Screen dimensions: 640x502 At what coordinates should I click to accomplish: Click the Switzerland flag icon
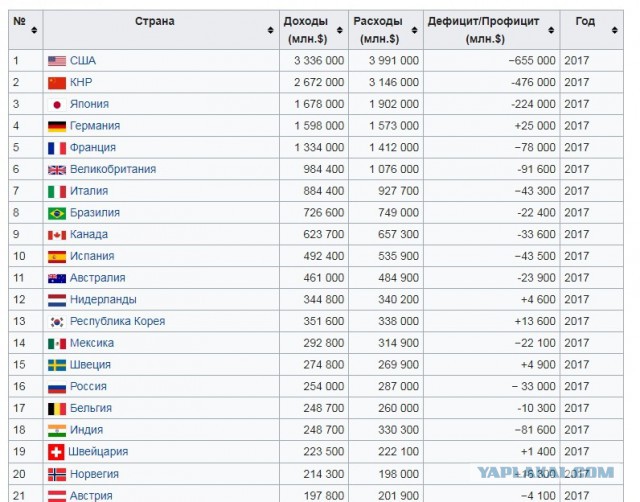coord(56,452)
